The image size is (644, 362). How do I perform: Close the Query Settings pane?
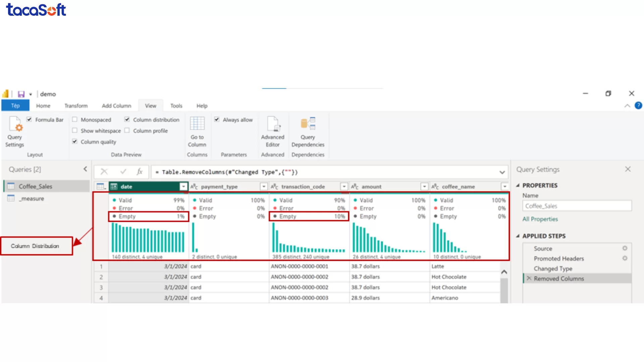click(x=628, y=169)
